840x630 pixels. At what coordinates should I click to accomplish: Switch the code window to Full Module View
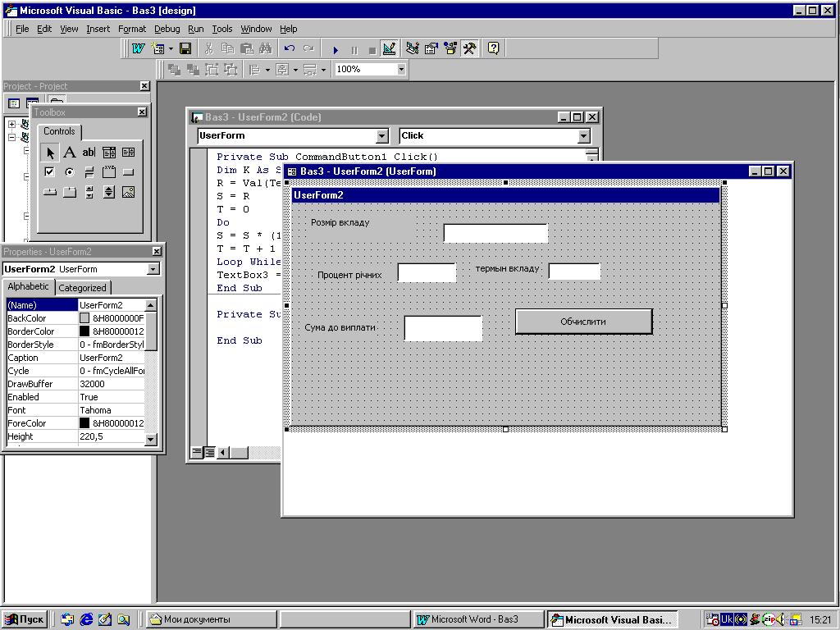pos(209,453)
